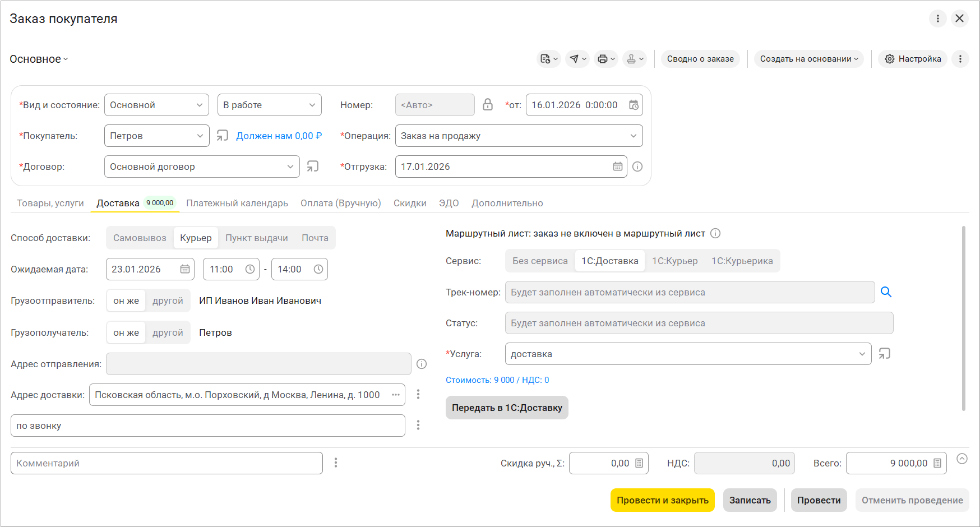Open the Операция dropdown list
The height and width of the screenshot is (527, 980).
tap(633, 136)
